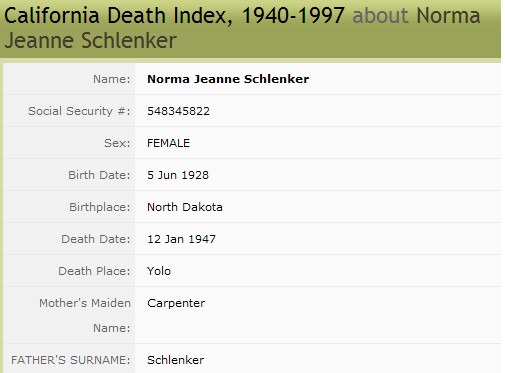Select the Yolo death place value
The image size is (505, 373).
coord(159,271)
